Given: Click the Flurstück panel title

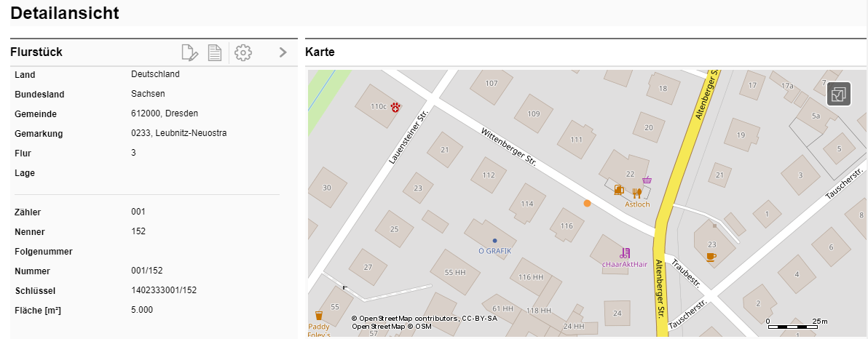Looking at the screenshot, I should tap(36, 52).
